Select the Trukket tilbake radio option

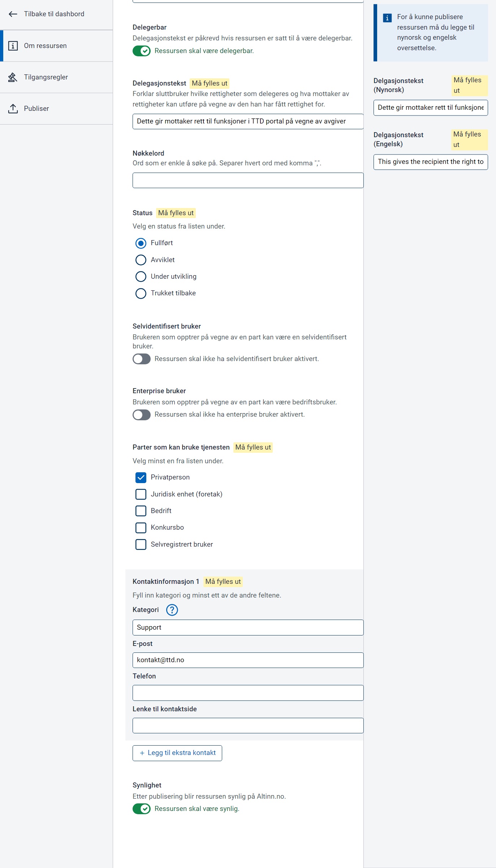click(x=141, y=293)
